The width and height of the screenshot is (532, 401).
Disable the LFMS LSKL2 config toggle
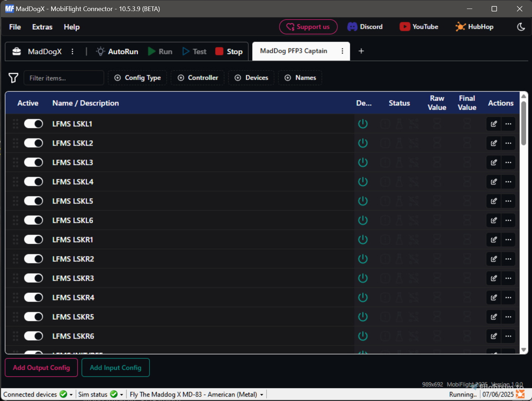coord(33,143)
